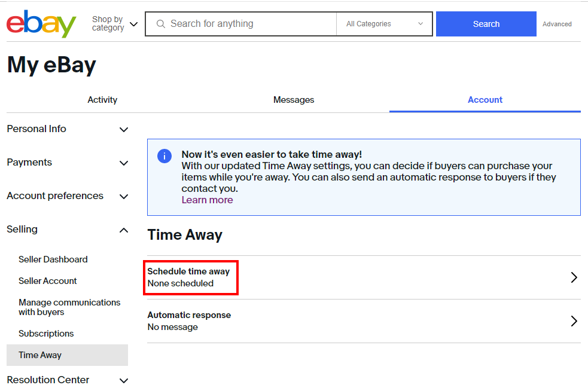This screenshot has width=588, height=391.
Task: Open Subscriptions in sidebar
Action: 46,334
